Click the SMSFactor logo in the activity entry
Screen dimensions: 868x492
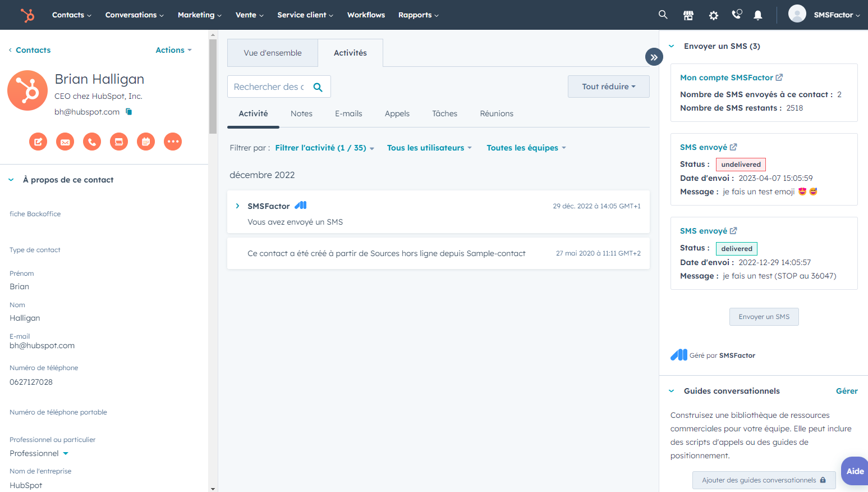301,206
